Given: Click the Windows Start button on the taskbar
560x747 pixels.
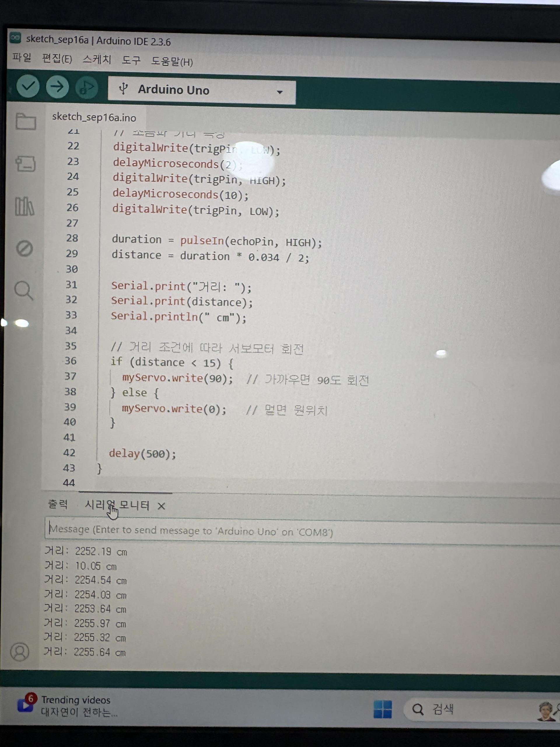Looking at the screenshot, I should pyautogui.click(x=383, y=709).
